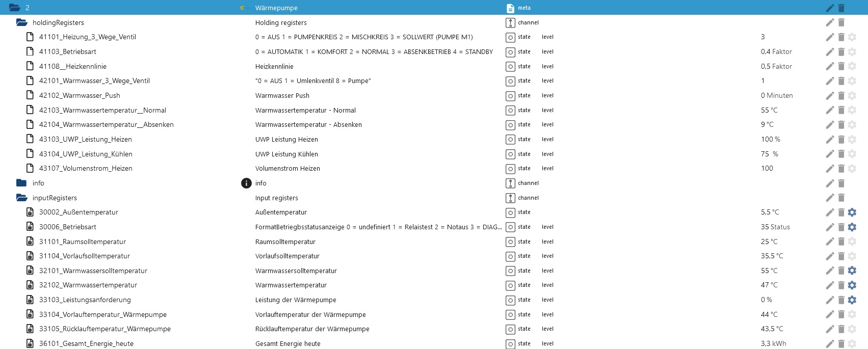Delete 43103_UWP_Leistung_Heizen object
The height and width of the screenshot is (349, 868).
tap(841, 140)
